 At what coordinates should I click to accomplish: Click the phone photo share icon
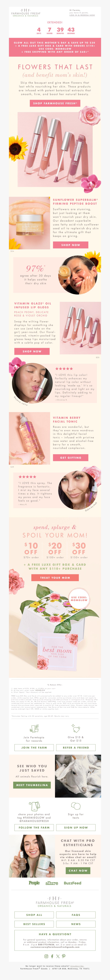coord(34,805)
